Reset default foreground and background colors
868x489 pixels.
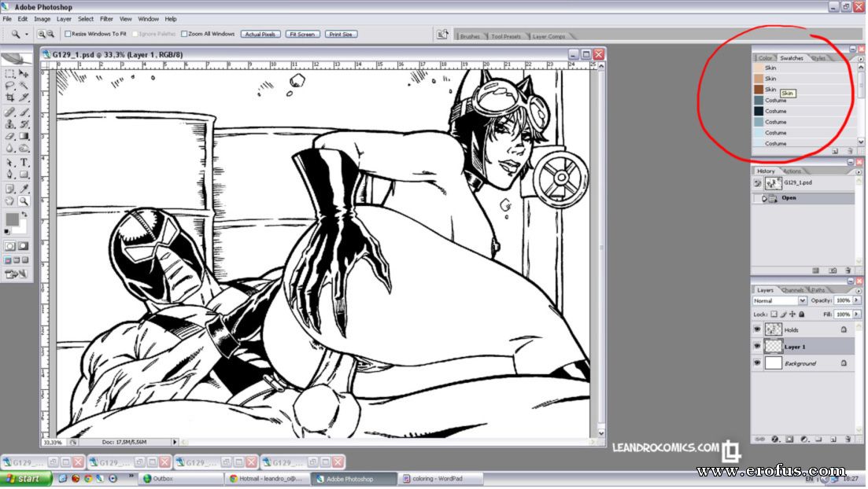pos(7,232)
